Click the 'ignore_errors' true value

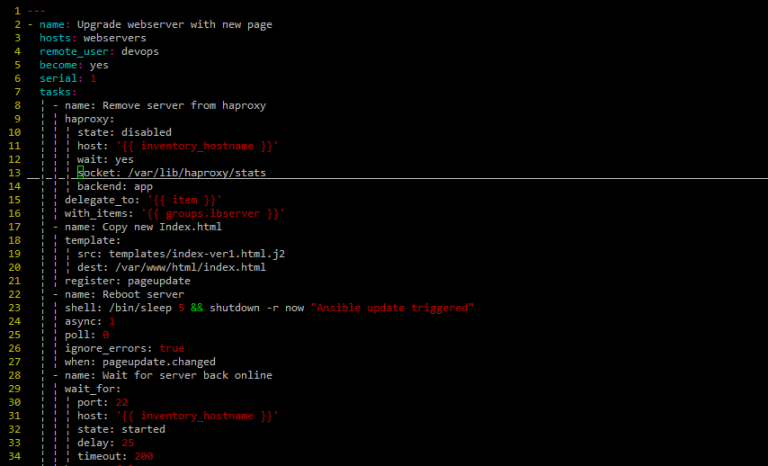[x=171, y=348]
